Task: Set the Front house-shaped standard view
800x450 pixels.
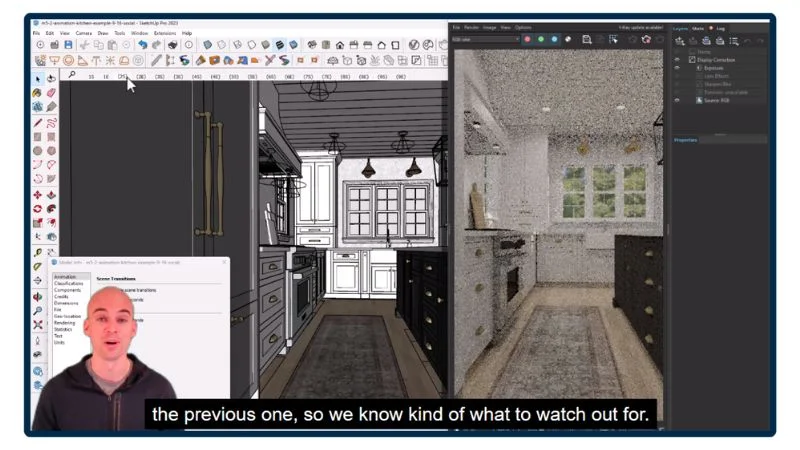Action: [340, 45]
